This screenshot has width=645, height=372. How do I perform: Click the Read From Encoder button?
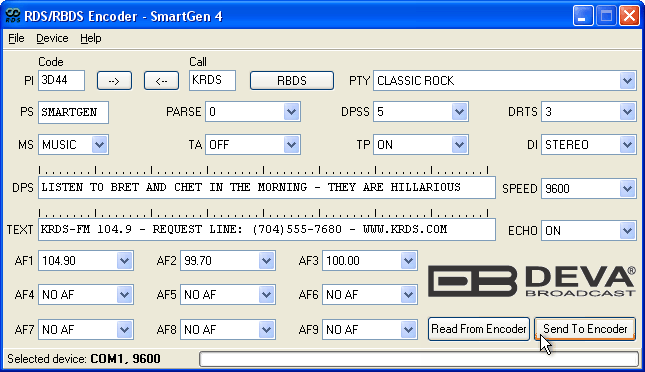pos(479,329)
